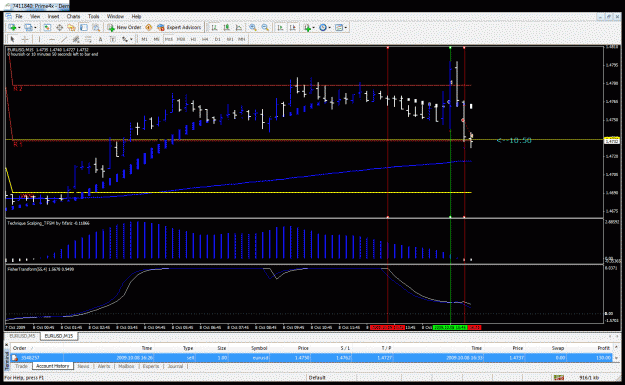Select the Text 'A' tool
The height and width of the screenshot is (385, 625).
click(100, 39)
